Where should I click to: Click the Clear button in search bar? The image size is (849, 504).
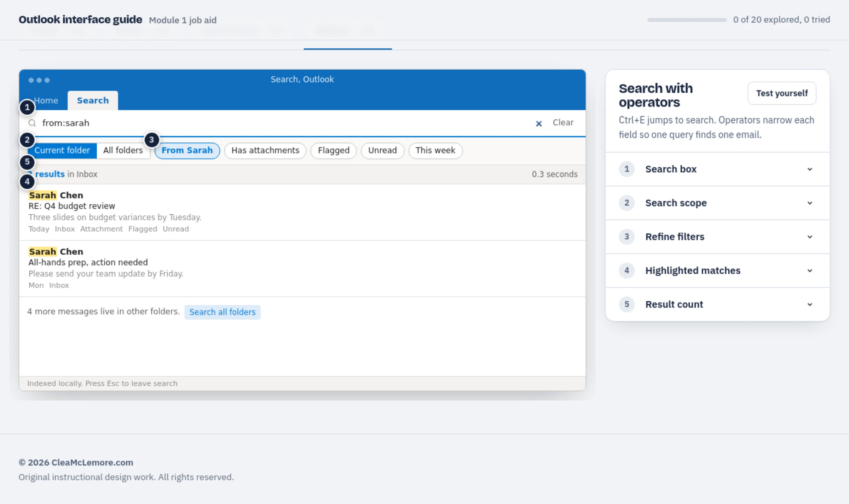563,122
